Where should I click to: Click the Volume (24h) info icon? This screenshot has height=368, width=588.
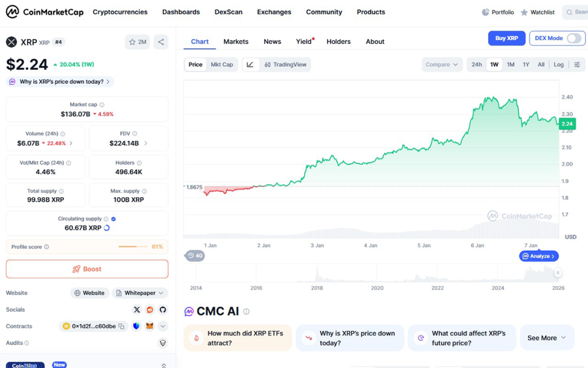click(63, 133)
